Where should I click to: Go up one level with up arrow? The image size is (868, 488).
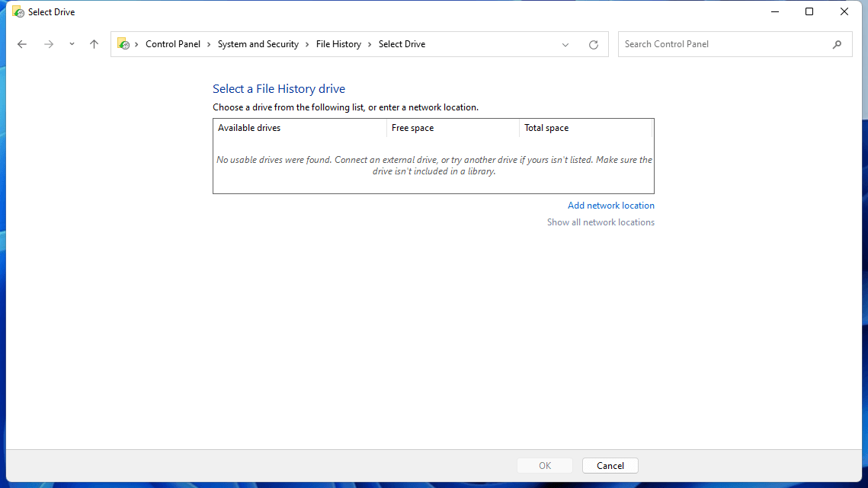point(94,44)
